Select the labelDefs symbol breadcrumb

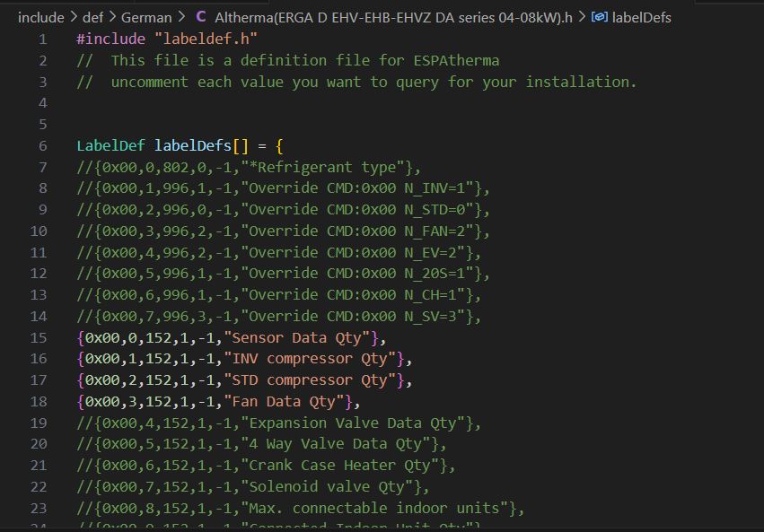pyautogui.click(x=641, y=17)
